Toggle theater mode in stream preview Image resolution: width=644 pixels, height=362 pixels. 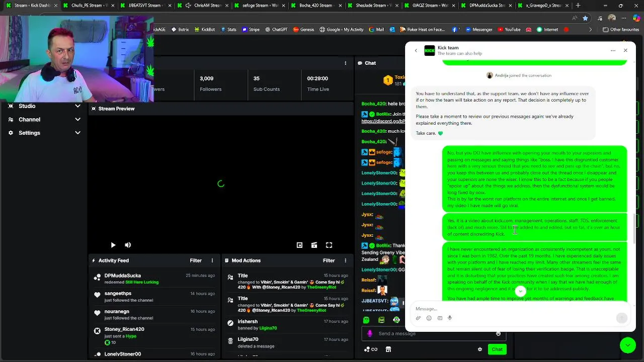[x=314, y=245]
